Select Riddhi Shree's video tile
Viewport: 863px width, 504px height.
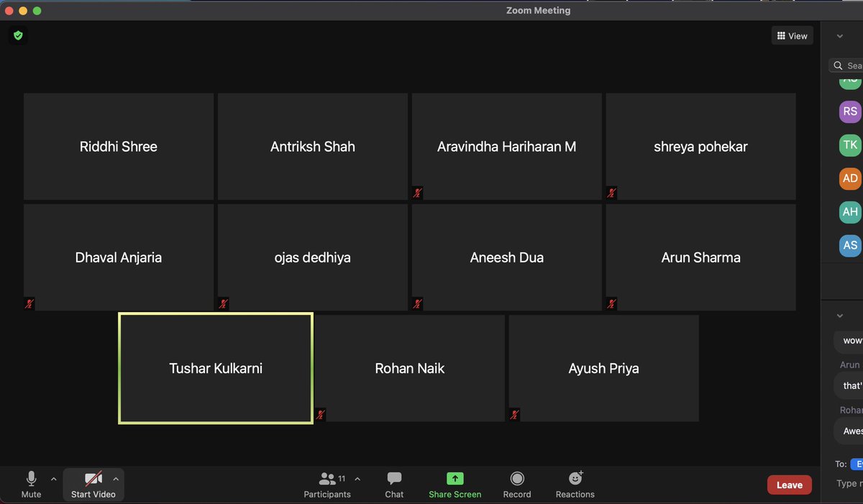point(119,147)
